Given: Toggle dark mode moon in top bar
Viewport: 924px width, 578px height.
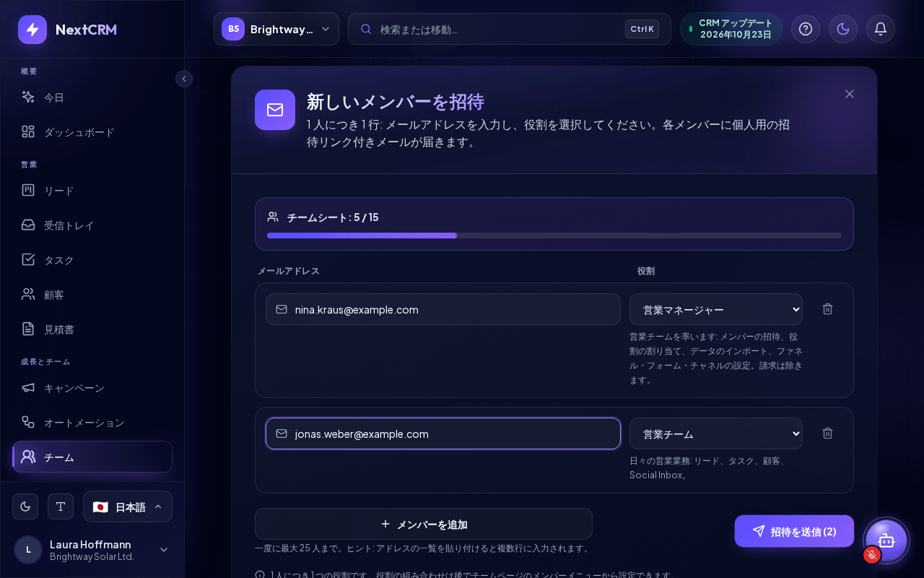Looking at the screenshot, I should [x=843, y=29].
